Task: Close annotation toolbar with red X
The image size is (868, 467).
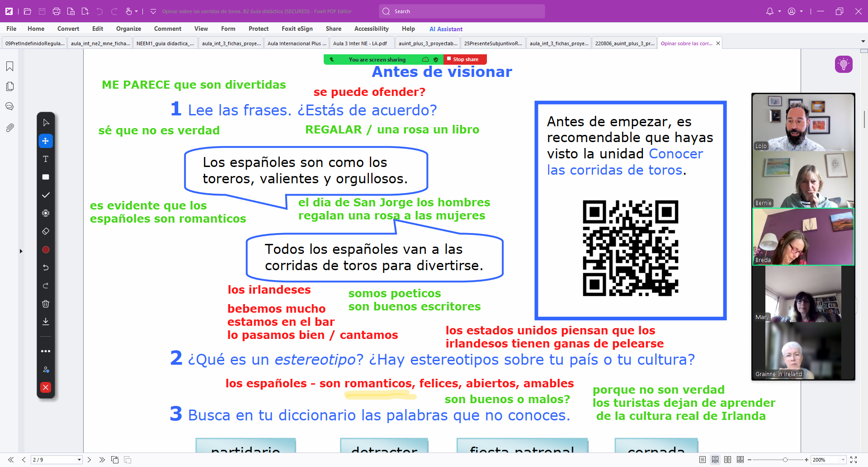Action: [46, 387]
